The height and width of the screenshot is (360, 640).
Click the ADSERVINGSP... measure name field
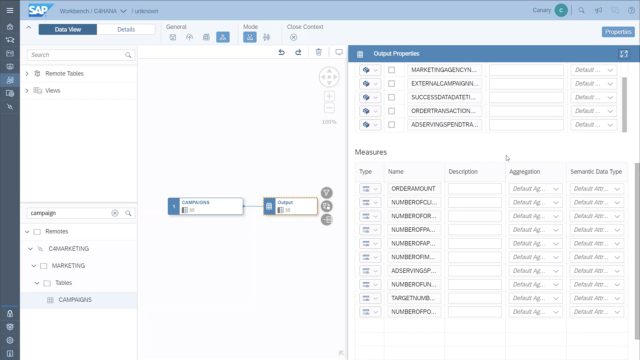click(x=414, y=271)
